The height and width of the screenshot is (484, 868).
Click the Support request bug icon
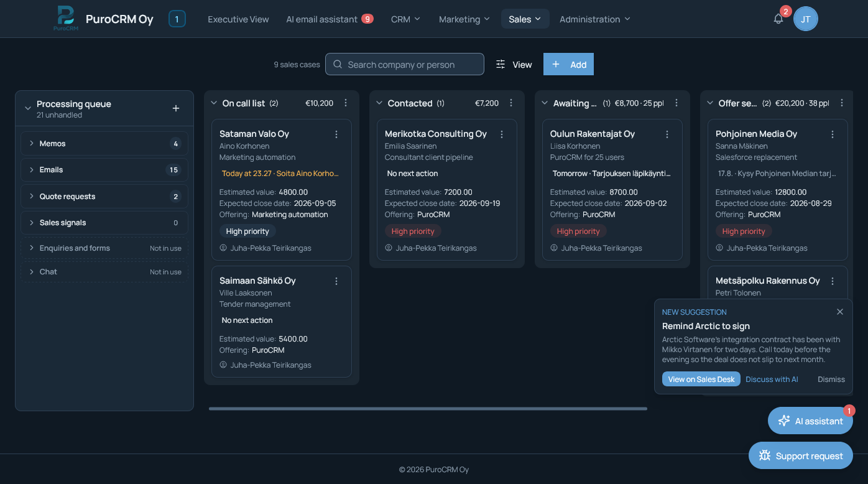click(765, 456)
